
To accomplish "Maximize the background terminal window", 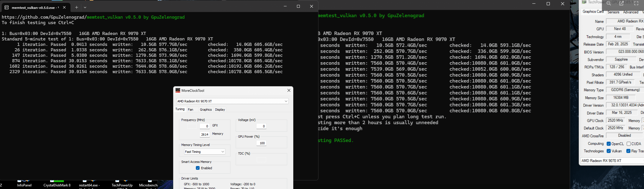I will coord(548,4).
